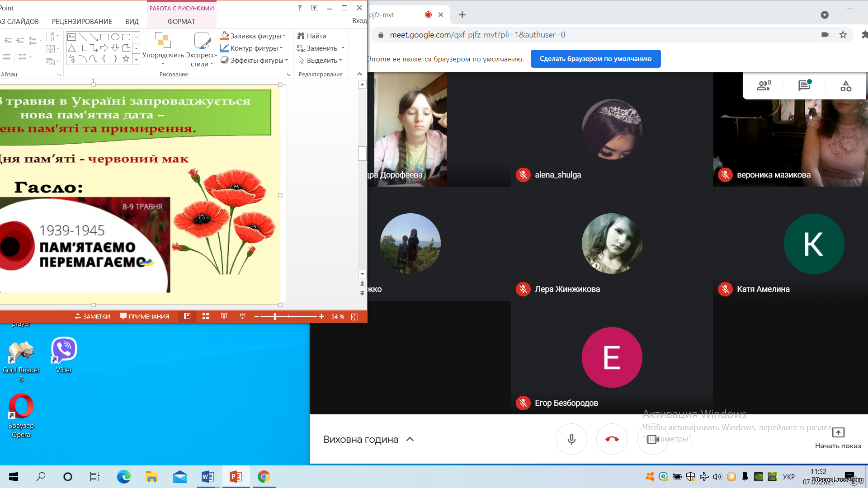
Task: Open Meet activities icon
Action: pos(846,86)
